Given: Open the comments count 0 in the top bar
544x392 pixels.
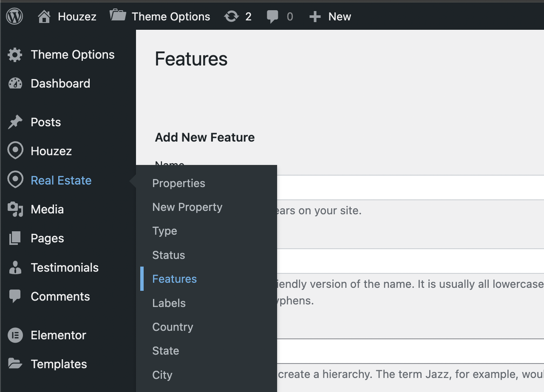Looking at the screenshot, I should (x=290, y=17).
